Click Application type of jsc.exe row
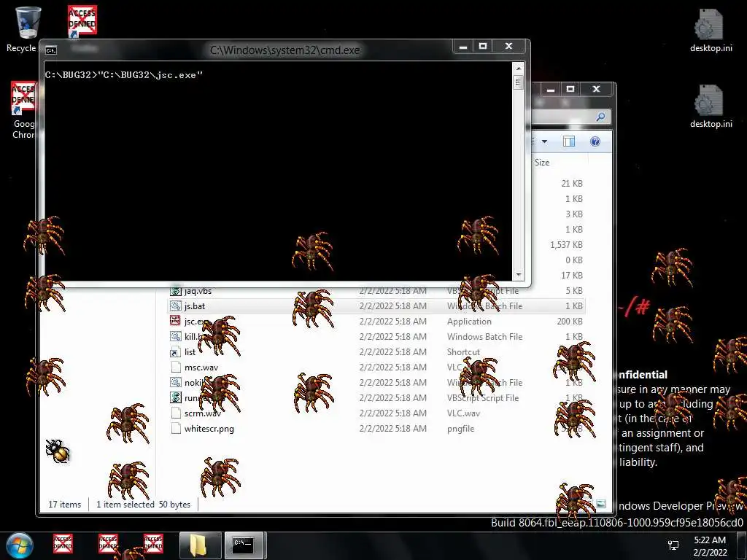 [469, 322]
